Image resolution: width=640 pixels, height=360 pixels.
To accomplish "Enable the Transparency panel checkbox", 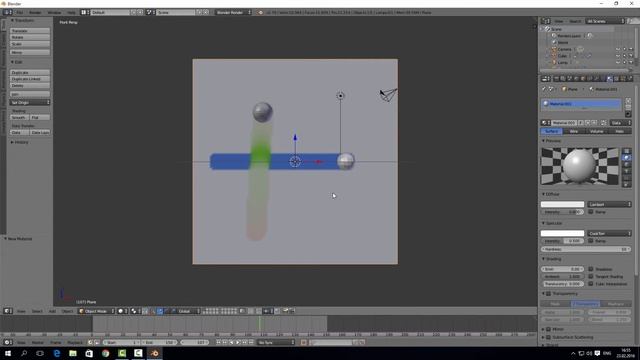I will [x=549, y=293].
